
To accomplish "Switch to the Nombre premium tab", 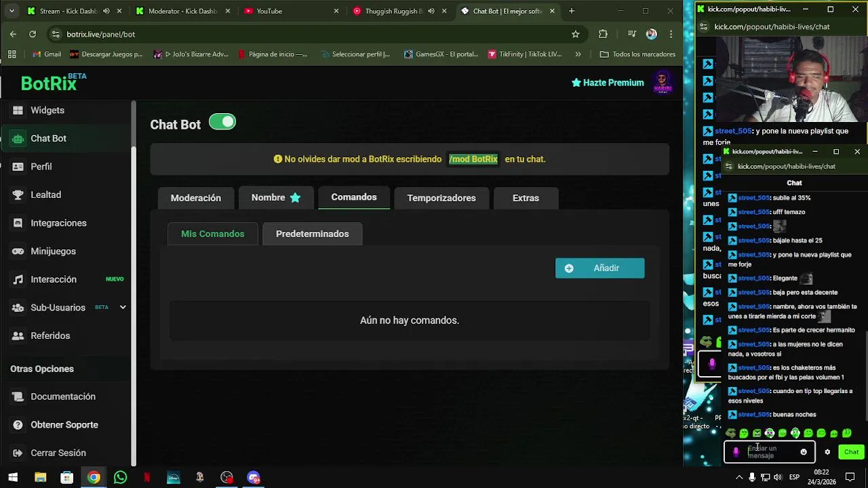I will pyautogui.click(x=276, y=197).
